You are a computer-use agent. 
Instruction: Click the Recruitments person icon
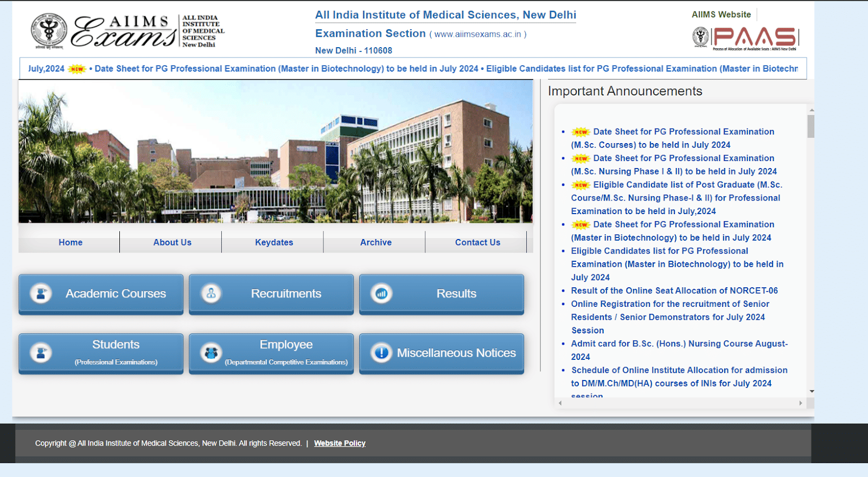tap(211, 293)
